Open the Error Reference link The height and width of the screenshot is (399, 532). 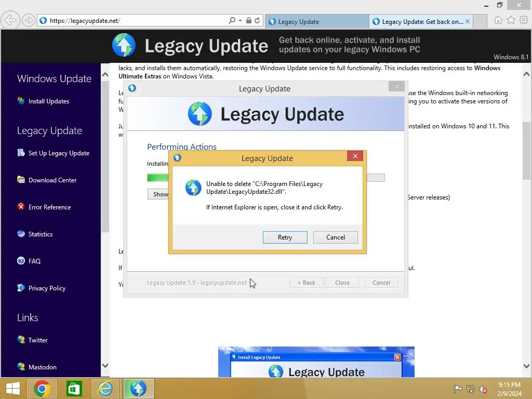click(49, 207)
